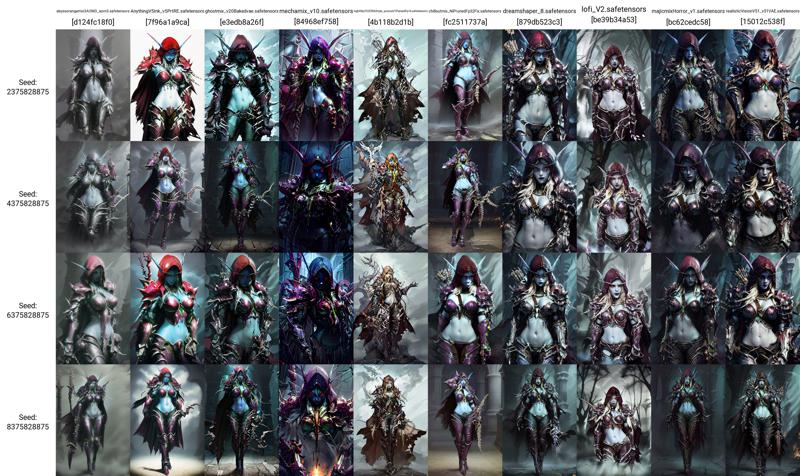This screenshot has width=800, height=476.
Task: Open the mechamix_v10 image for seed 8375828875
Action: click(x=316, y=420)
